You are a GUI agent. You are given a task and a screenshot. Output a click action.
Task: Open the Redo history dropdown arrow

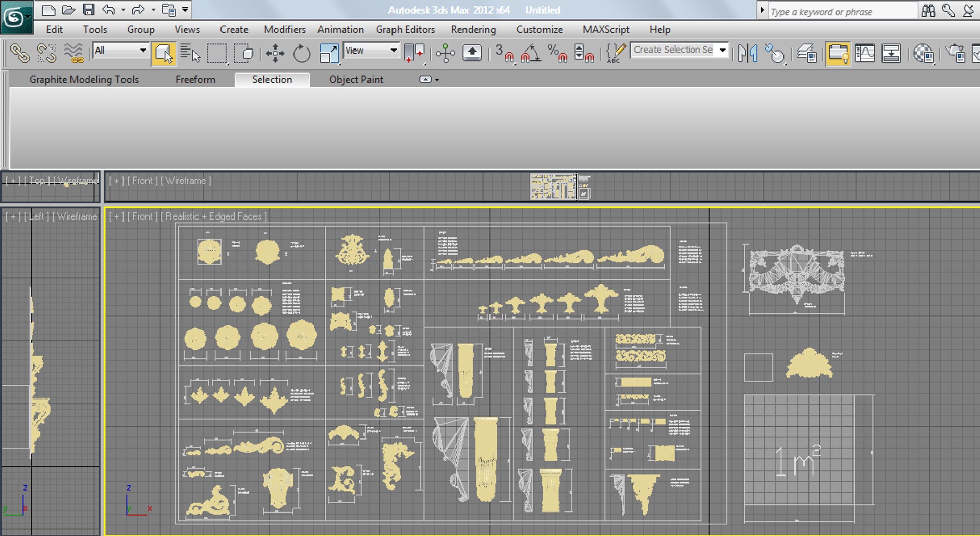(153, 10)
